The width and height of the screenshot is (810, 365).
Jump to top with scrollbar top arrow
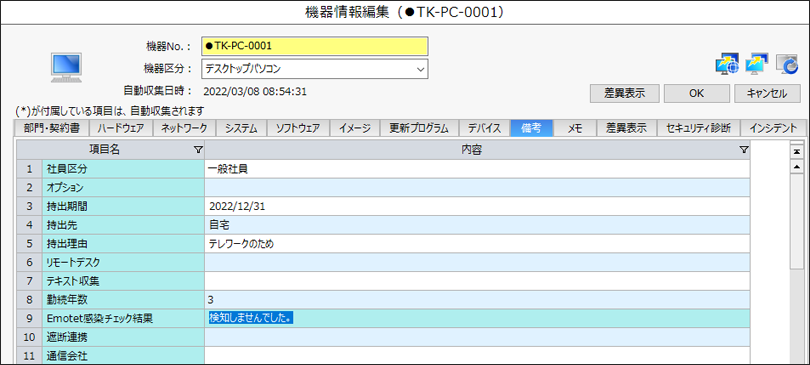[797, 151]
